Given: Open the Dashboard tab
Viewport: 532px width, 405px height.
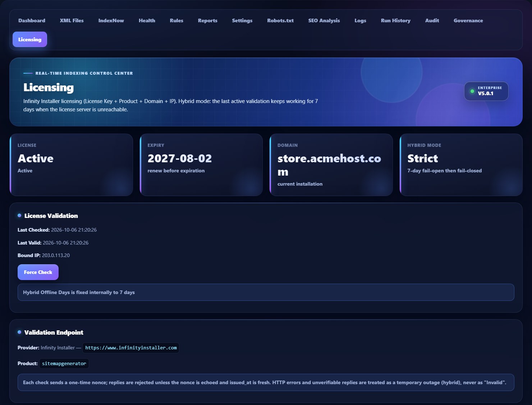Looking at the screenshot, I should click(32, 20).
